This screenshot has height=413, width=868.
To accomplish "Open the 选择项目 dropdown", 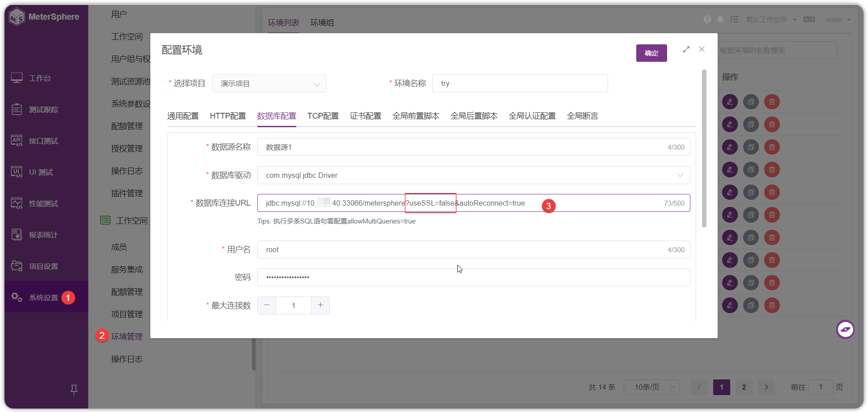I will point(269,83).
